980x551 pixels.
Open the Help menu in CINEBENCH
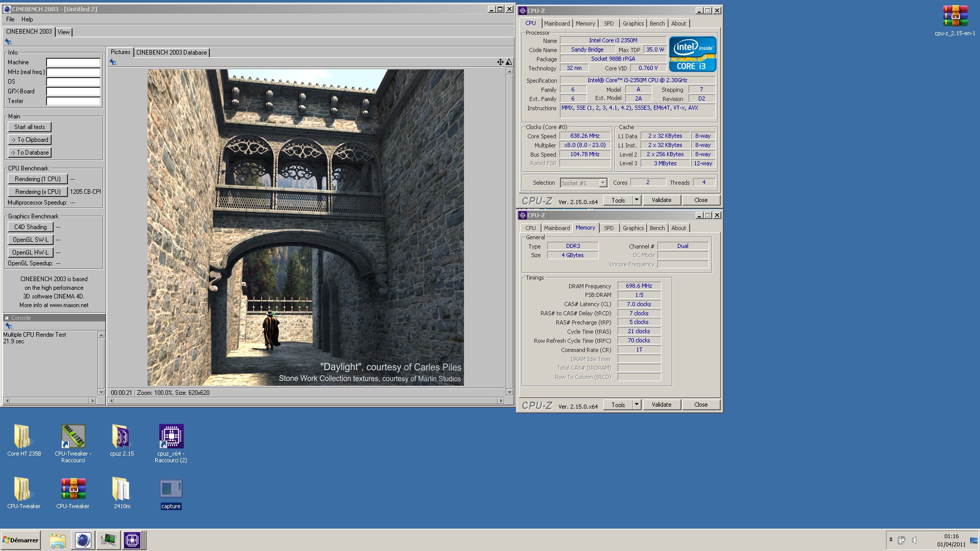(x=27, y=19)
